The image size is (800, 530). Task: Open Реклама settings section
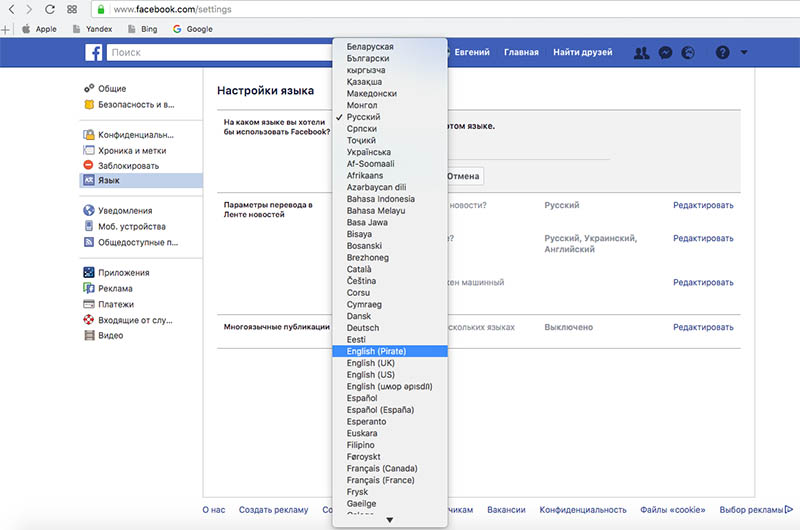click(x=108, y=288)
